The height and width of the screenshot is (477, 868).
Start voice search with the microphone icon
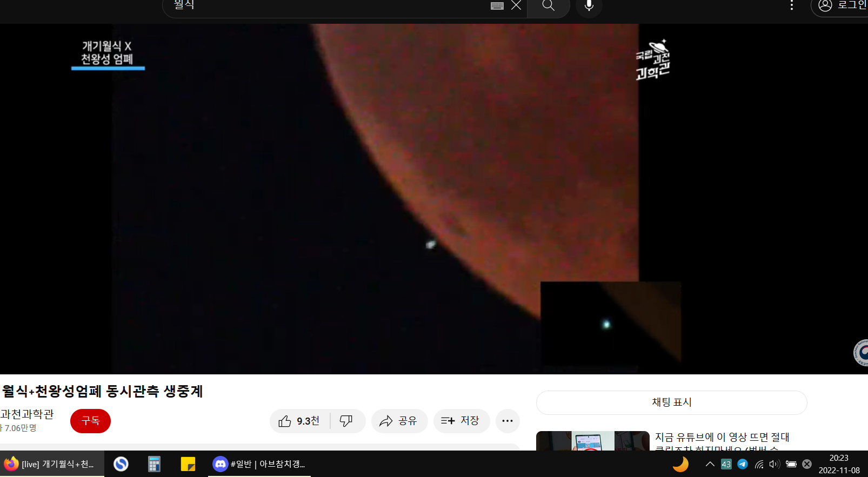(589, 6)
